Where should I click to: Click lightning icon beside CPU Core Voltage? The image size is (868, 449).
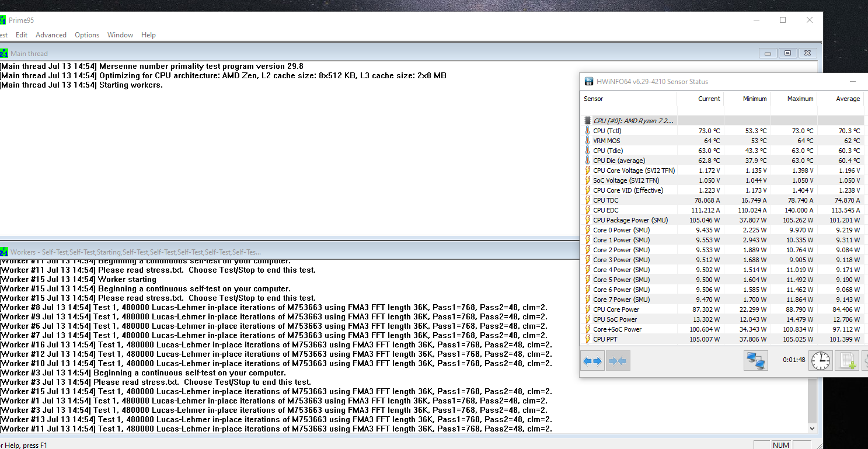coord(588,170)
